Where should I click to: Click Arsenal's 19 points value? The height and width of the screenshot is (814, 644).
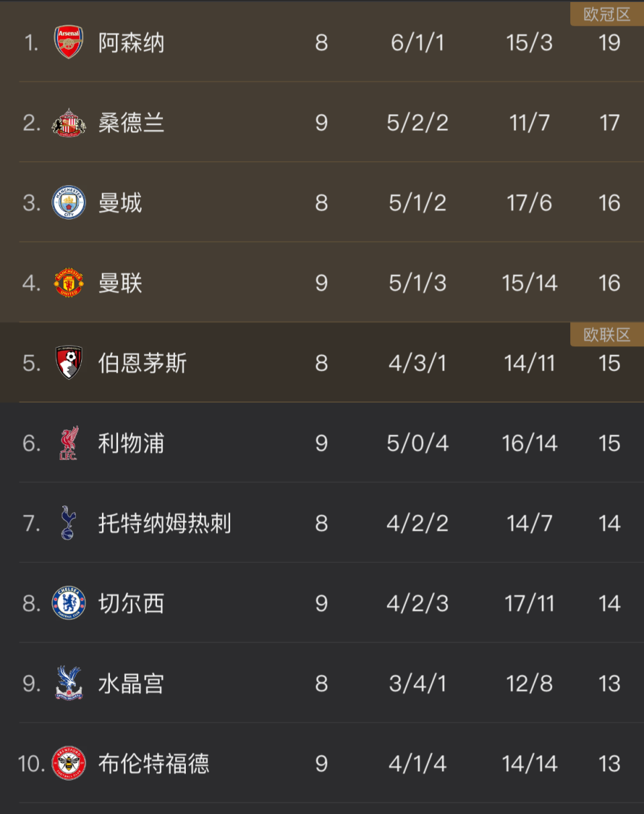pyautogui.click(x=609, y=43)
